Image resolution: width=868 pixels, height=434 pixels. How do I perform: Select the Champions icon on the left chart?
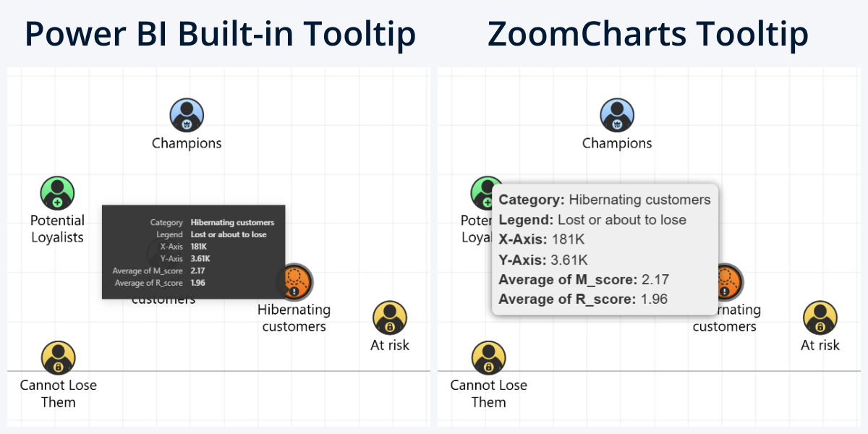click(187, 114)
